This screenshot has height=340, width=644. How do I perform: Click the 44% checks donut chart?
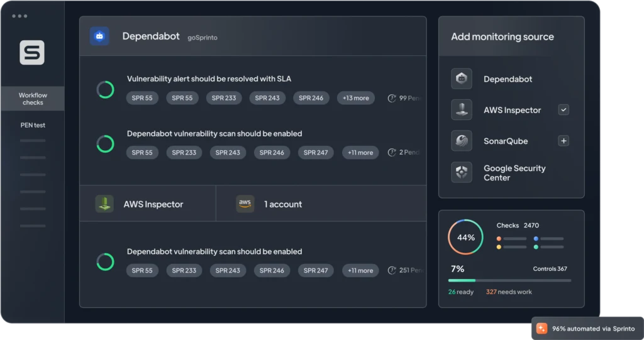click(465, 238)
